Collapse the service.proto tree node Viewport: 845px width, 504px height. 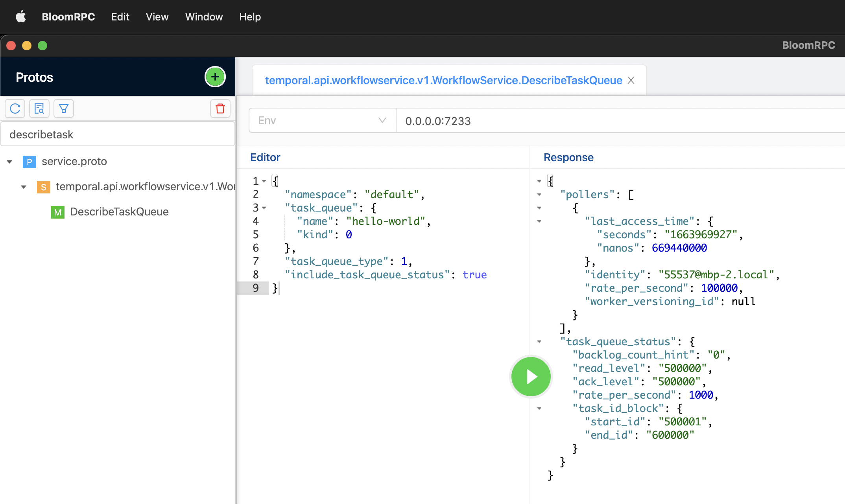tap(9, 162)
